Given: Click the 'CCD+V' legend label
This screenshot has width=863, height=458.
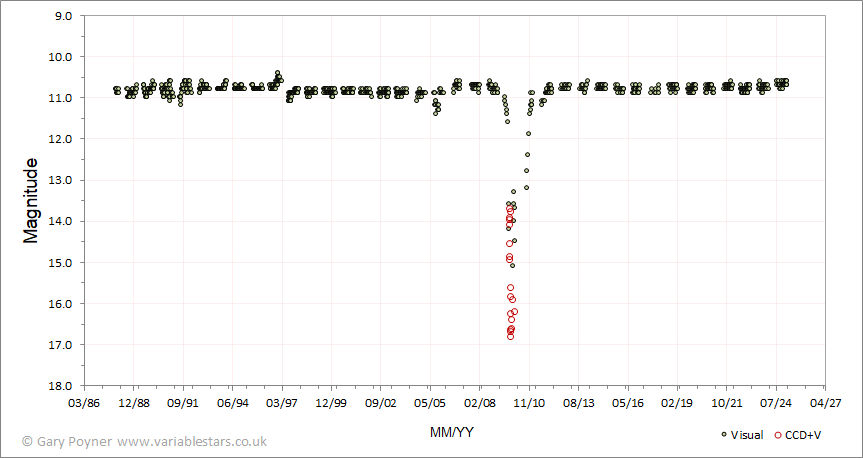Looking at the screenshot, I should [803, 435].
